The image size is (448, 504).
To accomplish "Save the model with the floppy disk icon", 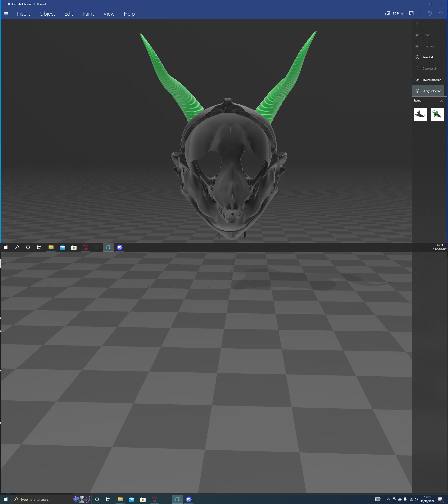I will coord(411,13).
